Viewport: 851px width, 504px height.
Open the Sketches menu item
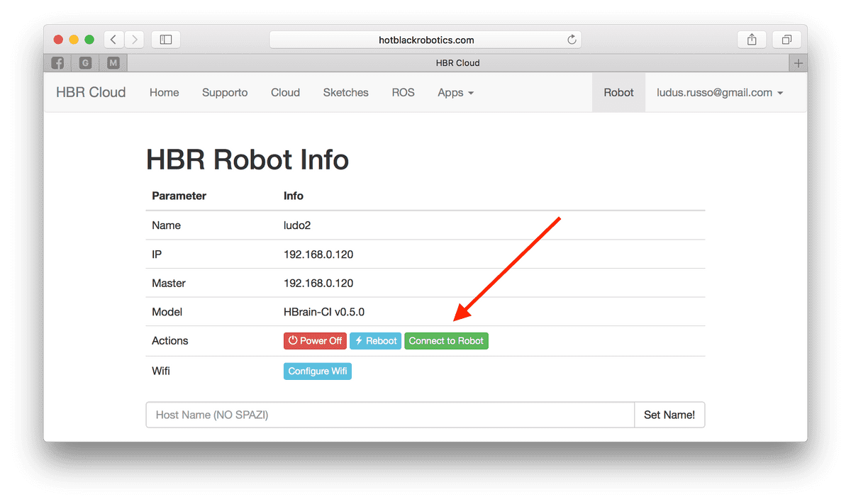point(345,92)
